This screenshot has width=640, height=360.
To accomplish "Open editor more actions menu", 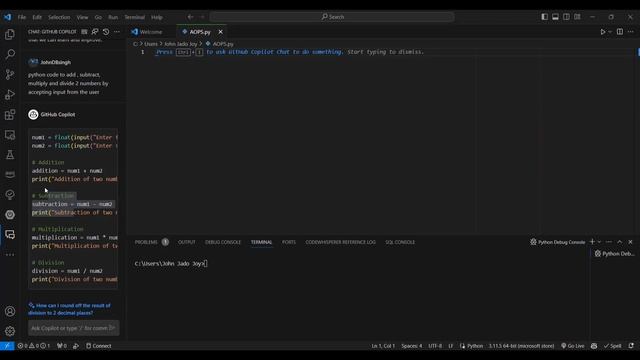I will click(x=631, y=32).
